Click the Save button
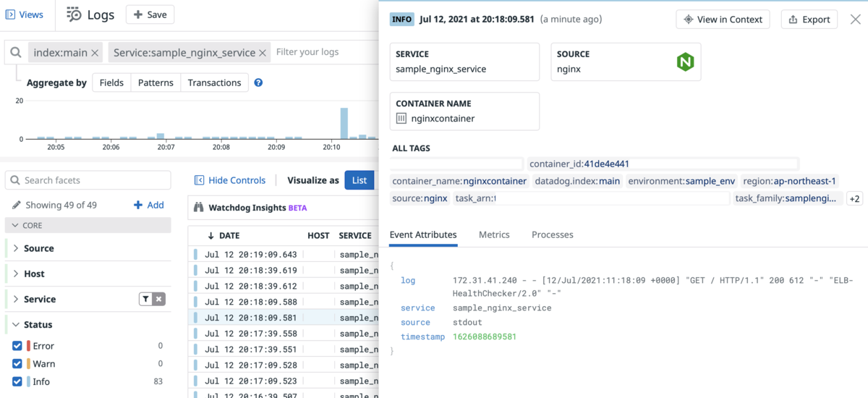Image resolution: width=868 pixels, height=398 pixels. tap(150, 14)
